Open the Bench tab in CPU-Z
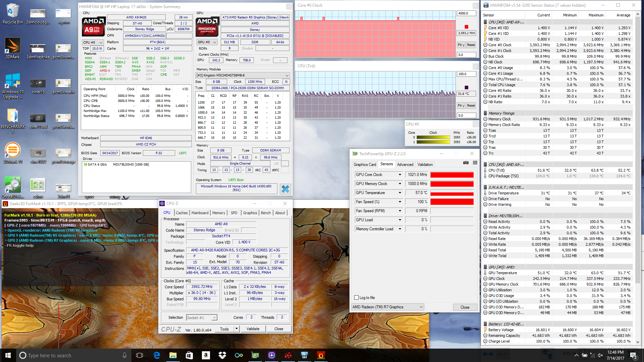The image size is (644, 362). [266, 213]
